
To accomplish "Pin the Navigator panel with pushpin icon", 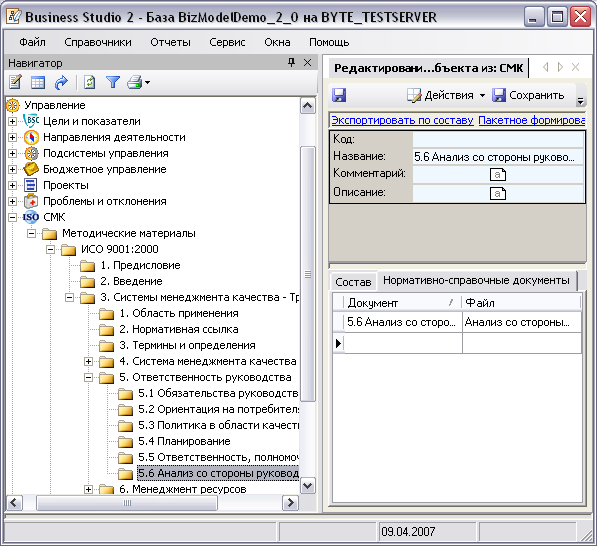I will pyautogui.click(x=292, y=62).
